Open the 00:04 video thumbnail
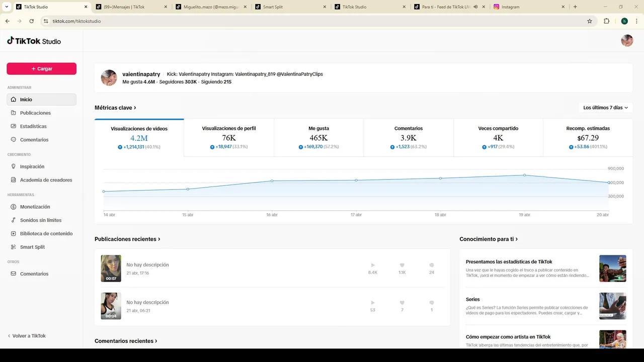The image size is (644, 362). [x=111, y=306]
